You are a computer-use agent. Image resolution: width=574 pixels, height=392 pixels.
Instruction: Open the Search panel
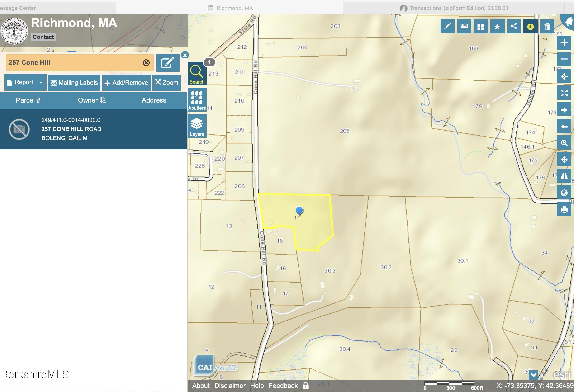[197, 74]
